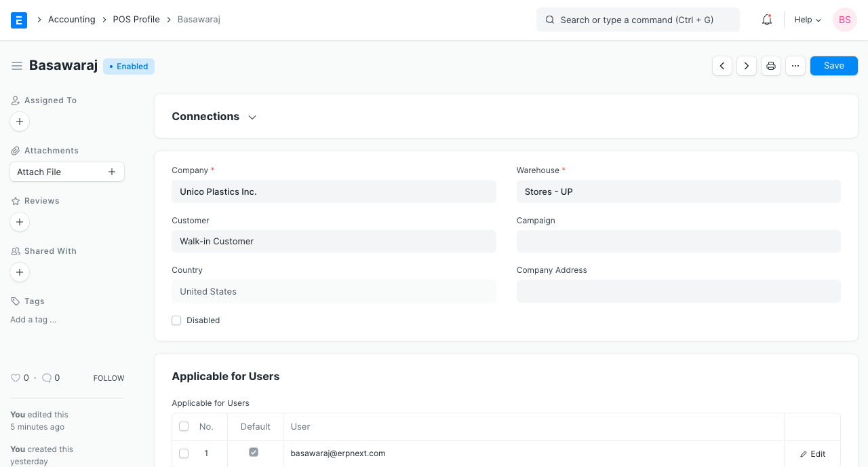Uncheck Default for basawaraj@erpnext.com
Screen dimensions: 868x467
point(254,451)
